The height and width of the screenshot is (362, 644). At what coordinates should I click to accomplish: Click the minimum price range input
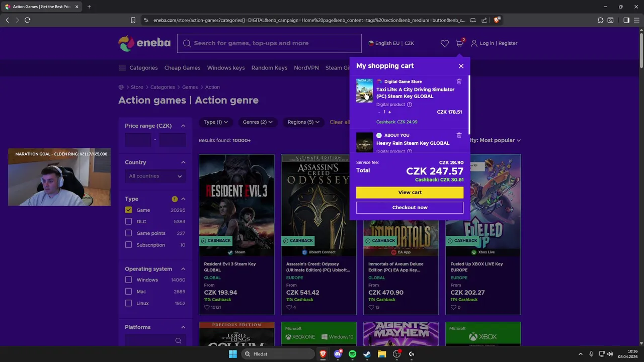pos(138,140)
